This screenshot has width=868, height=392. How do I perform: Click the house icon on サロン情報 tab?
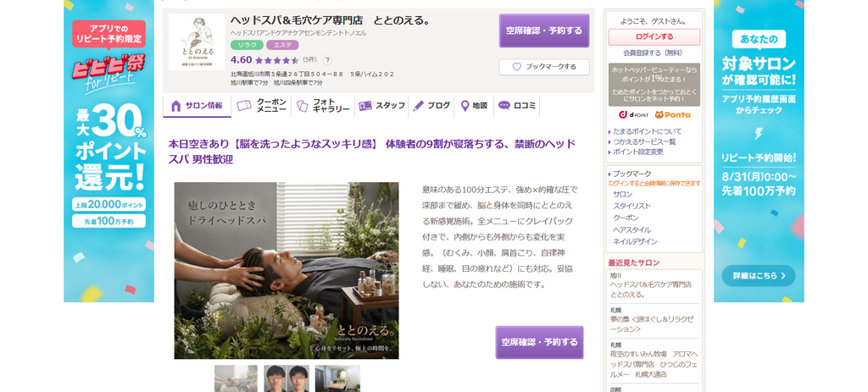(176, 106)
